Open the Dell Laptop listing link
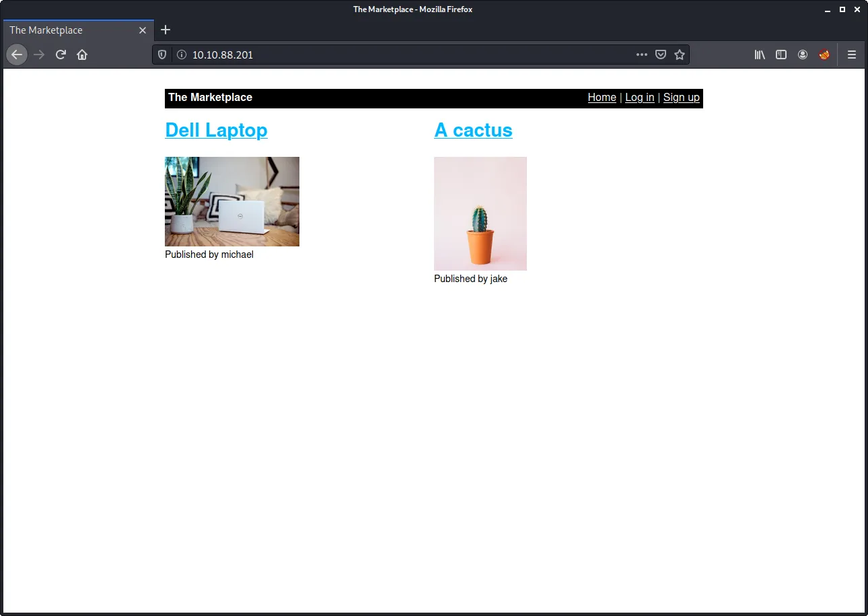The height and width of the screenshot is (616, 868). 216,130
